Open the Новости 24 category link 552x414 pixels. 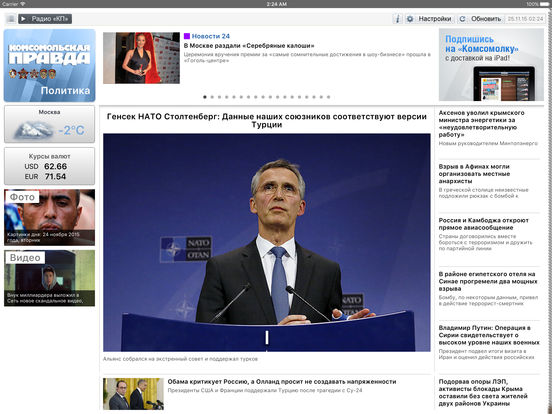(x=211, y=36)
